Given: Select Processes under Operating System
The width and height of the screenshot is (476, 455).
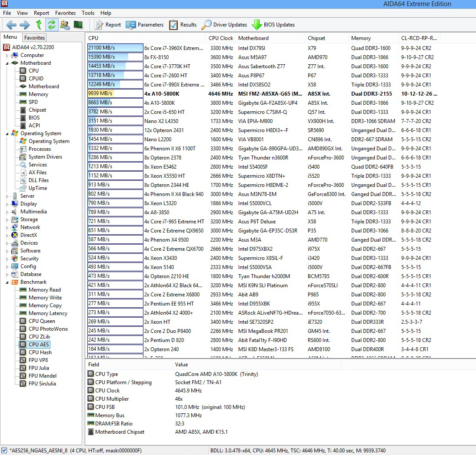Looking at the screenshot, I should pyautogui.click(x=40, y=149).
